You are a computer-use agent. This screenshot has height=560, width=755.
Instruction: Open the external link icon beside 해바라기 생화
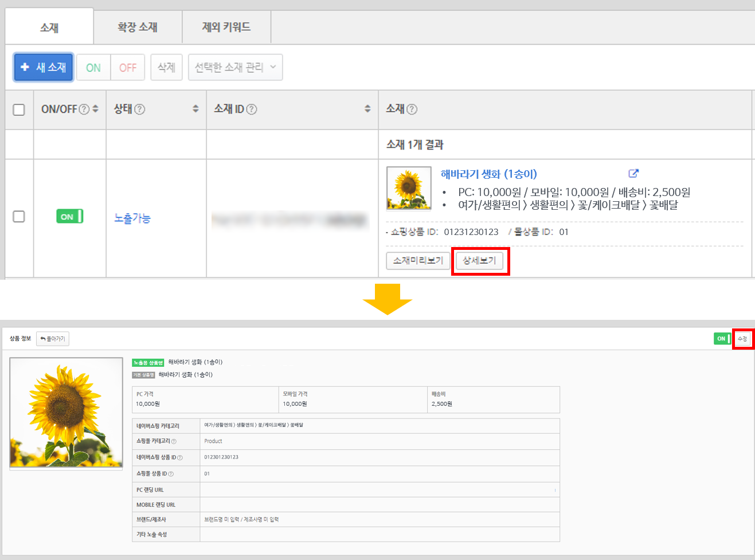click(x=633, y=173)
